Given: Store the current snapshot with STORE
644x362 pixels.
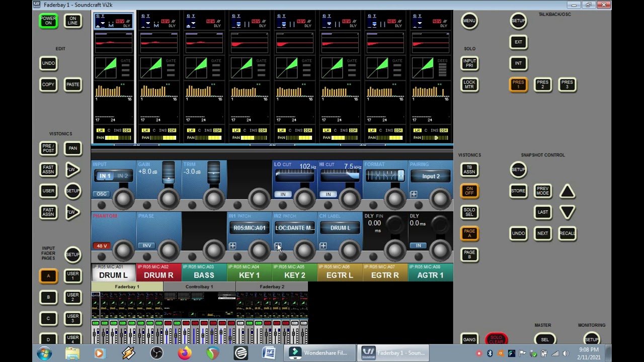Looking at the screenshot, I should (x=518, y=191).
